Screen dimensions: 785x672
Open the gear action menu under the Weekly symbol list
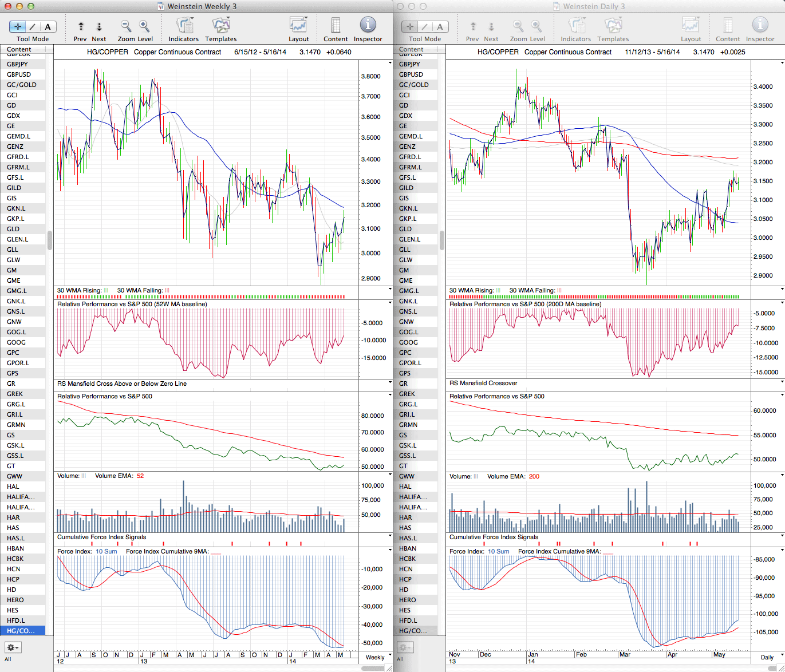(13, 647)
